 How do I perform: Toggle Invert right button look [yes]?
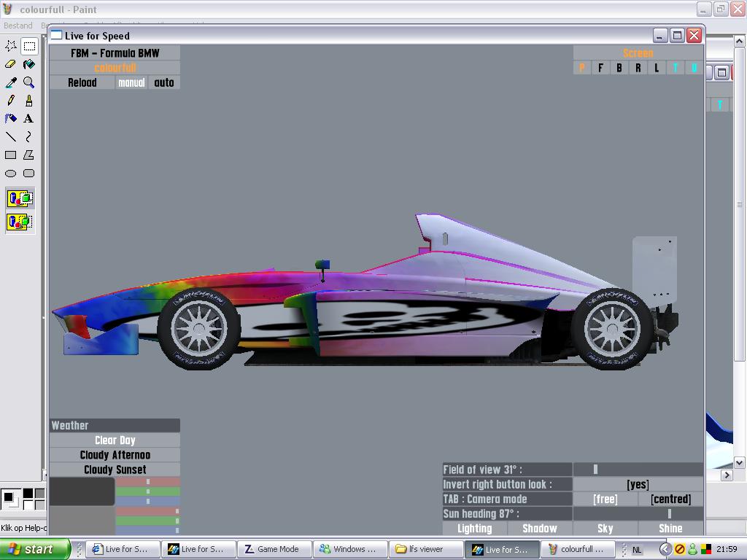tap(638, 484)
